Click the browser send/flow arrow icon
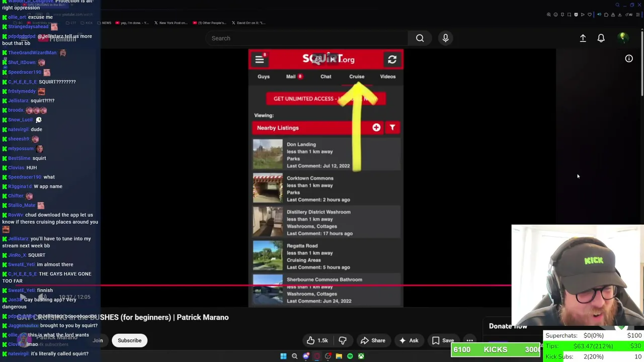Image resolution: width=644 pixels, height=362 pixels. pos(583,15)
